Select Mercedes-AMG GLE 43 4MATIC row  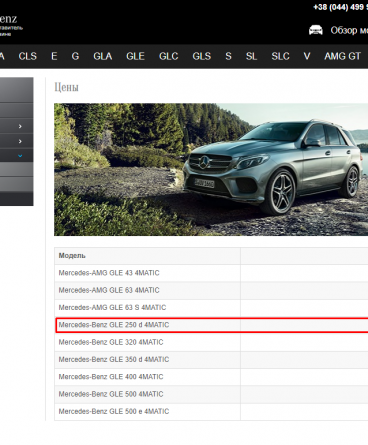(x=211, y=273)
